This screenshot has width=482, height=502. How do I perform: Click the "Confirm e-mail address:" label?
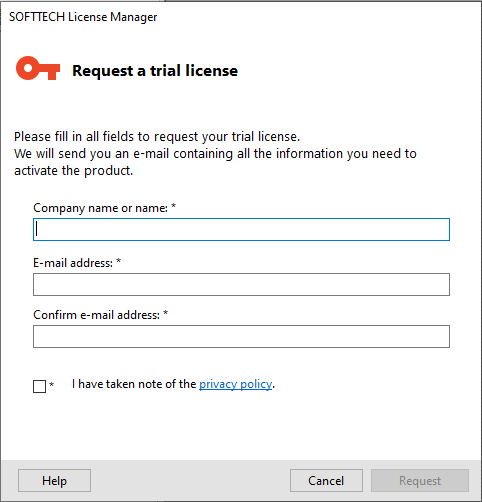(96, 315)
